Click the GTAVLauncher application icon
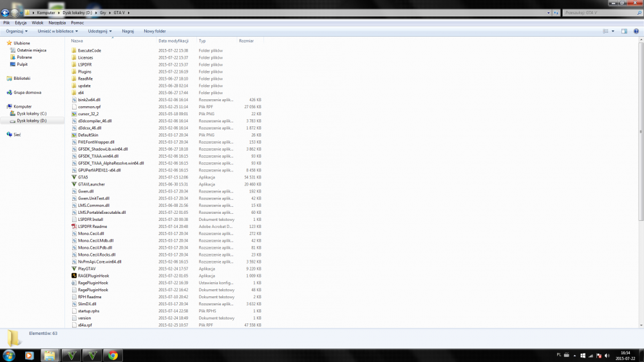 point(74,184)
